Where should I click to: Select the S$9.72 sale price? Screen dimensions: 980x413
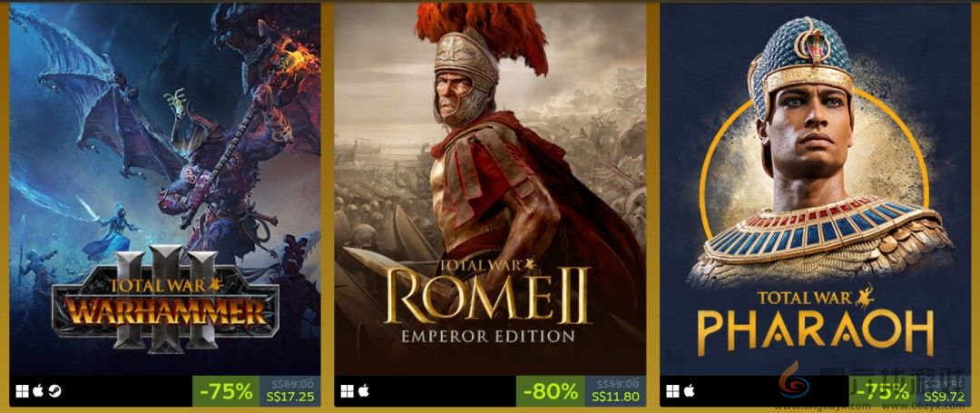945,397
